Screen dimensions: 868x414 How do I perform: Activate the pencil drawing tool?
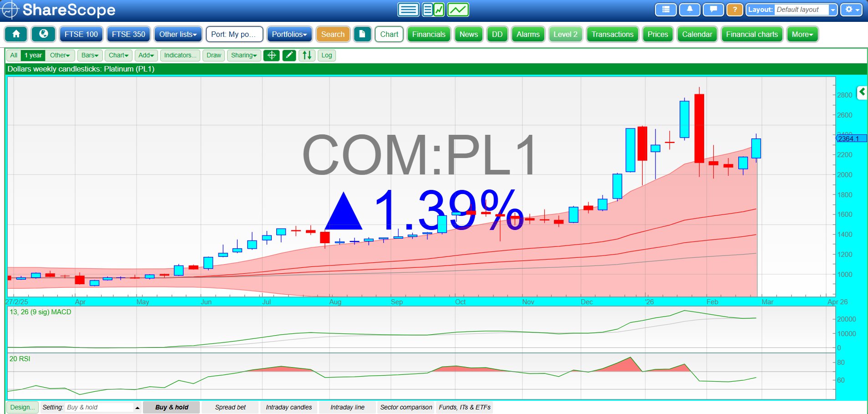[289, 56]
